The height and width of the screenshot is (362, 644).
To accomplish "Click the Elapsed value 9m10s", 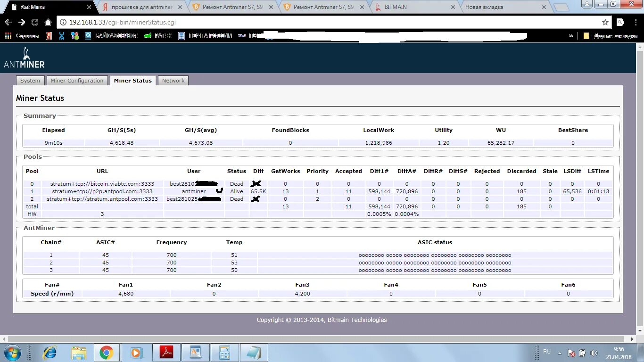I will pos(54,143).
